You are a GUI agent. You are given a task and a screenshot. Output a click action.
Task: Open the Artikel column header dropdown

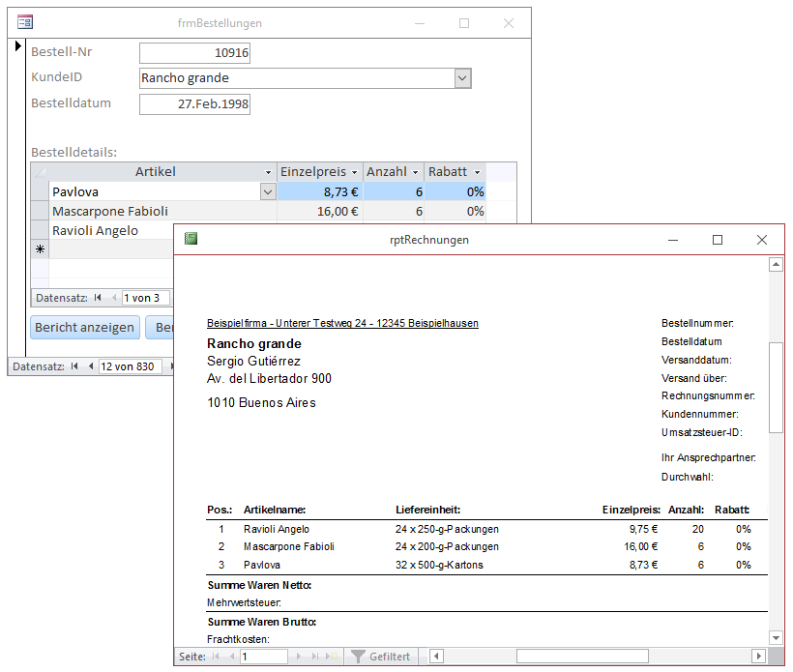click(268, 172)
